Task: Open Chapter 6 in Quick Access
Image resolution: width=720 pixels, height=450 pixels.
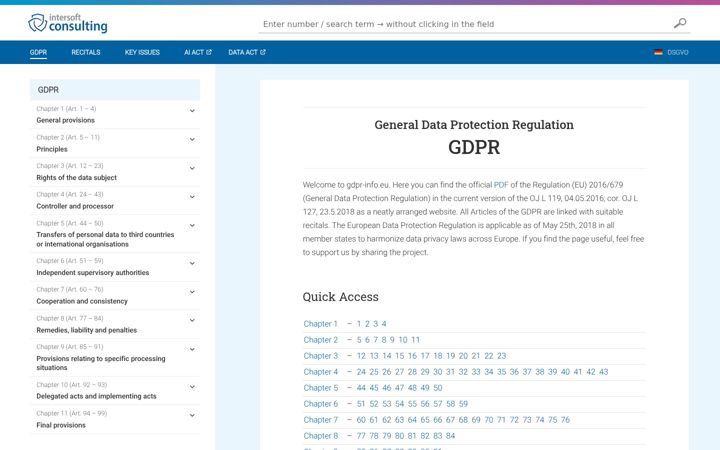Action: 321,404
